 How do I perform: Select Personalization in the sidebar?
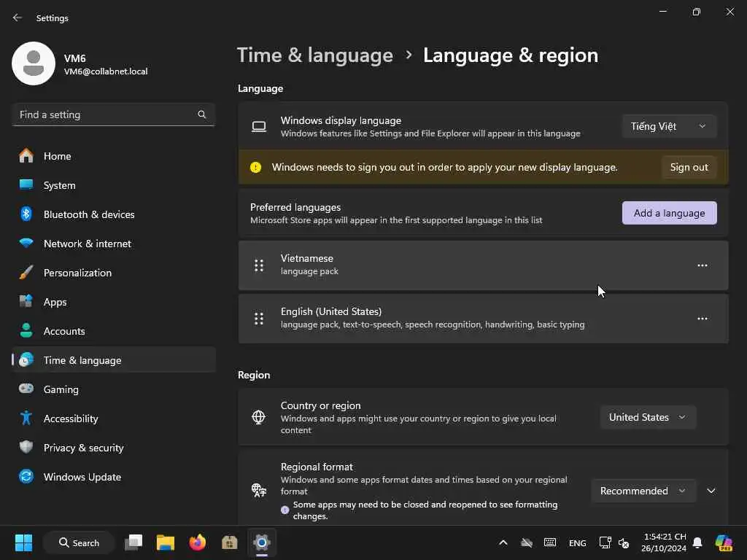pyautogui.click(x=114, y=273)
